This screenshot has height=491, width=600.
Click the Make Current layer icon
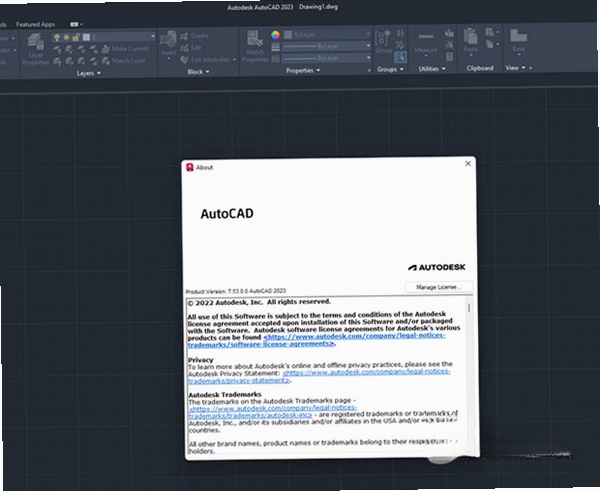tap(106, 49)
